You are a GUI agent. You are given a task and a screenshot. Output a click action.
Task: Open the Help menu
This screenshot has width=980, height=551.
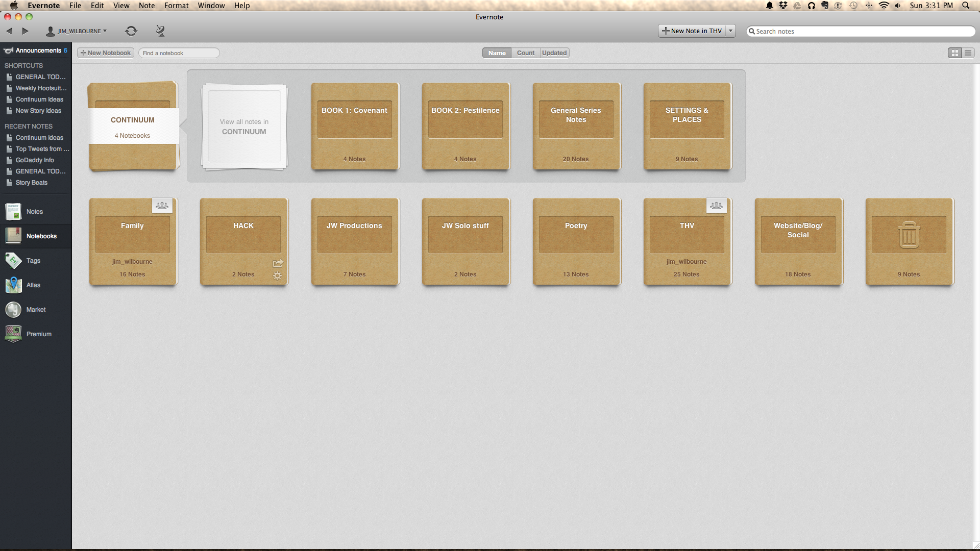click(242, 6)
